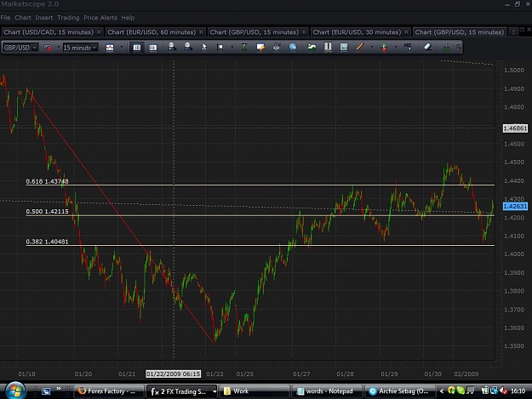
Task: Open the File menu
Action: click(5, 18)
